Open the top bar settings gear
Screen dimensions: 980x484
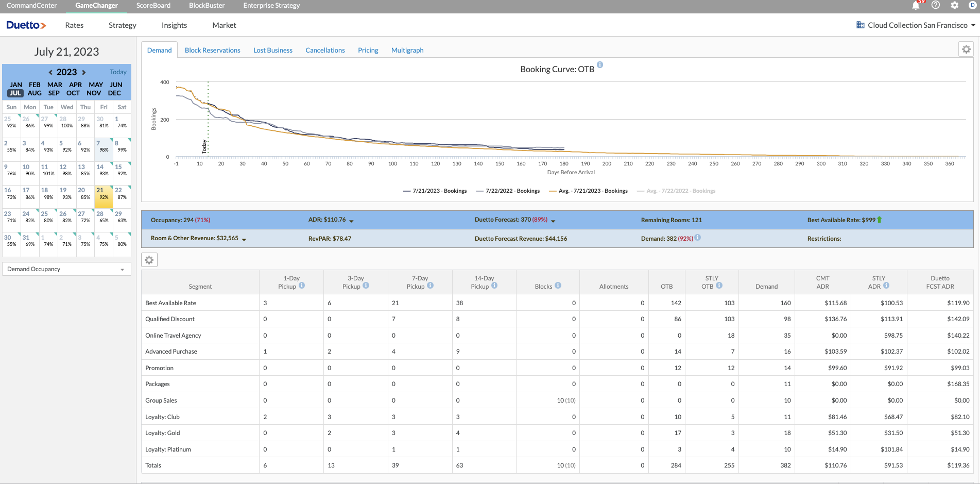click(954, 5)
